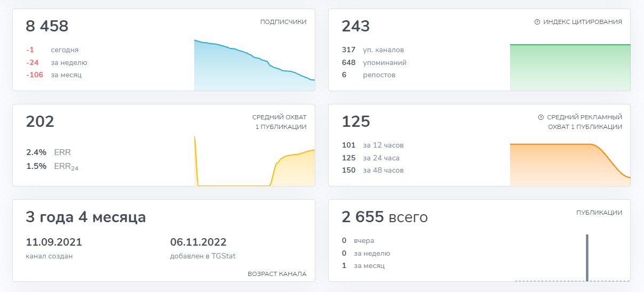Click the -24 за неделю subscriber change
The width and height of the screenshot is (644, 292).
pyautogui.click(x=57, y=62)
